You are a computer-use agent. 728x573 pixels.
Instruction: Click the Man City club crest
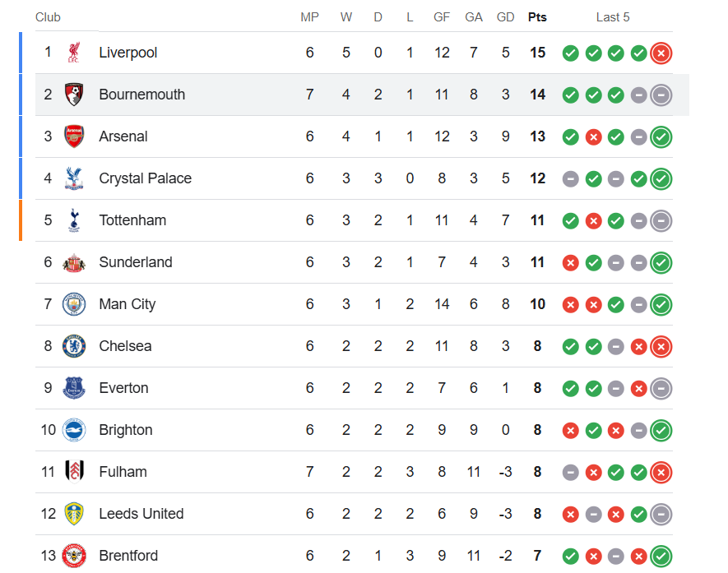pos(74,304)
